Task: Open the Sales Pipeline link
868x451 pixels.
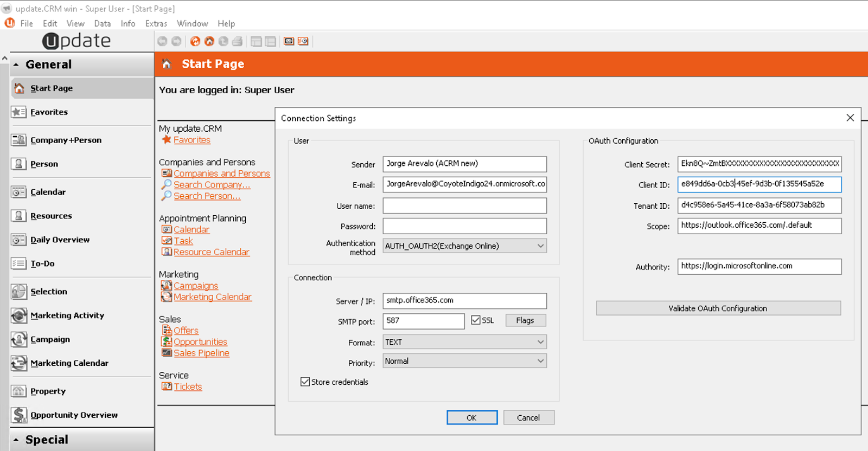Action: point(201,353)
